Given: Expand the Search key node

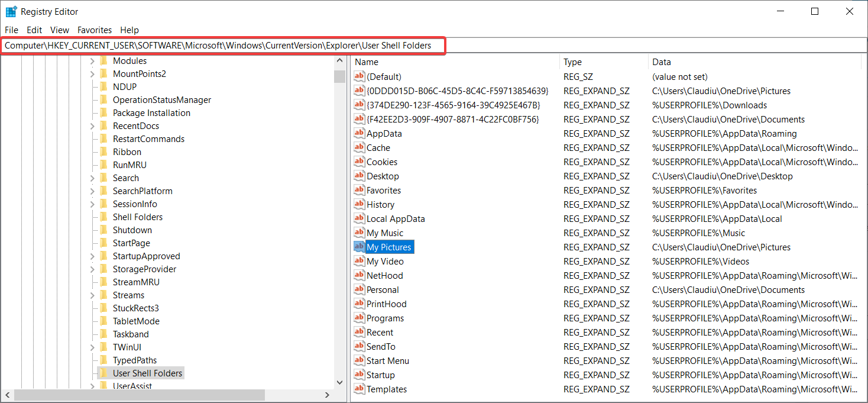Looking at the screenshot, I should tap(92, 178).
